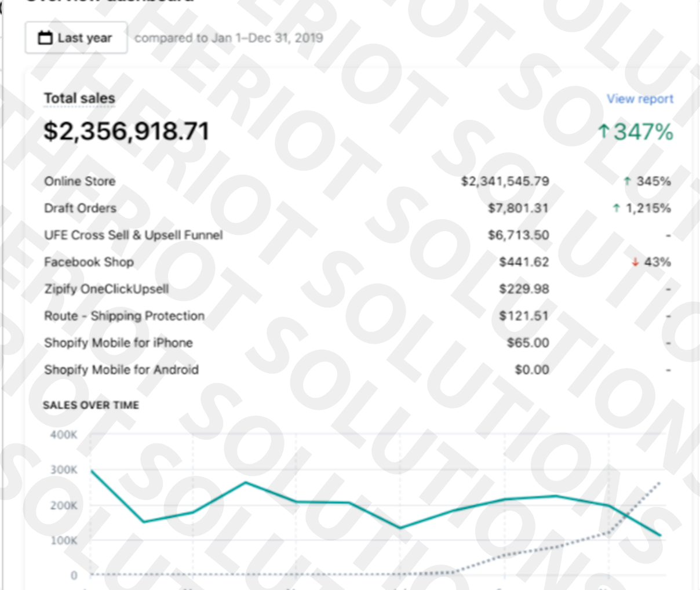Open the View report link
Image resolution: width=700 pixels, height=590 pixels.
click(640, 99)
